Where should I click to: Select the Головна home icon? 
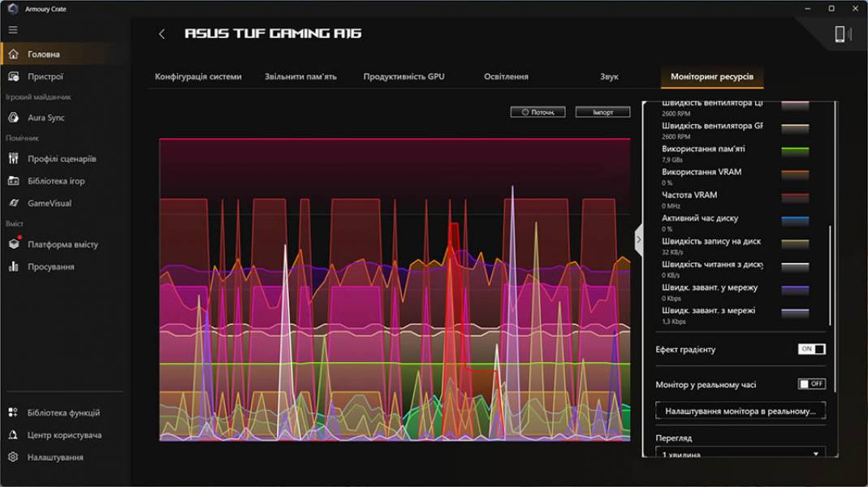pyautogui.click(x=14, y=54)
